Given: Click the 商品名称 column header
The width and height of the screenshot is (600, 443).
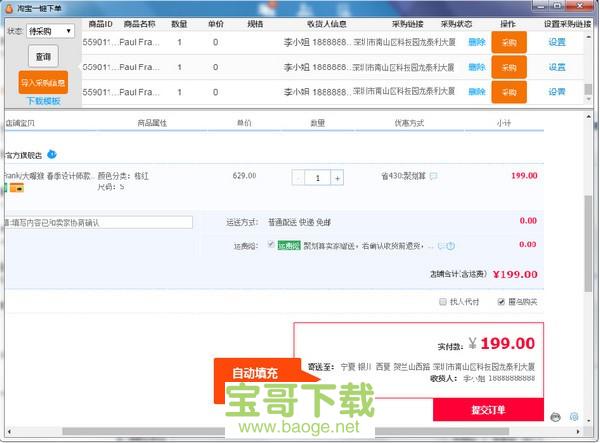Looking at the screenshot, I should 139,24.
